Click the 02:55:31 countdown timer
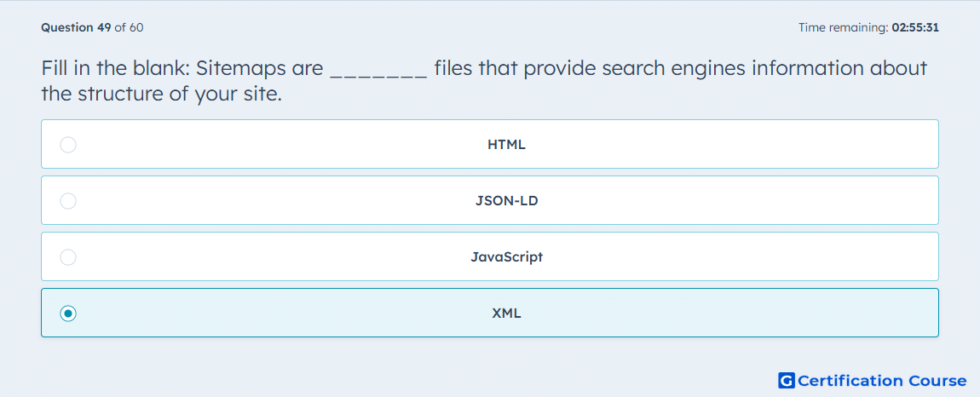The width and height of the screenshot is (980, 397). [915, 27]
